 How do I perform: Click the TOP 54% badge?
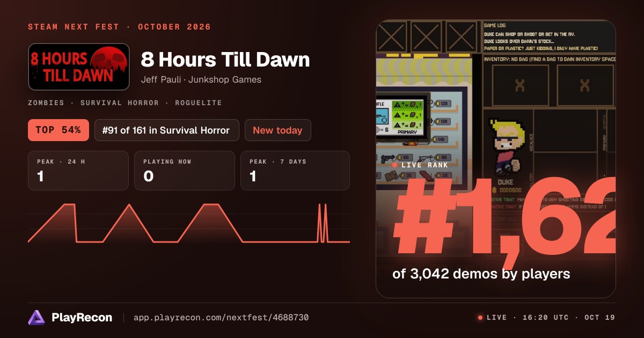tap(58, 130)
